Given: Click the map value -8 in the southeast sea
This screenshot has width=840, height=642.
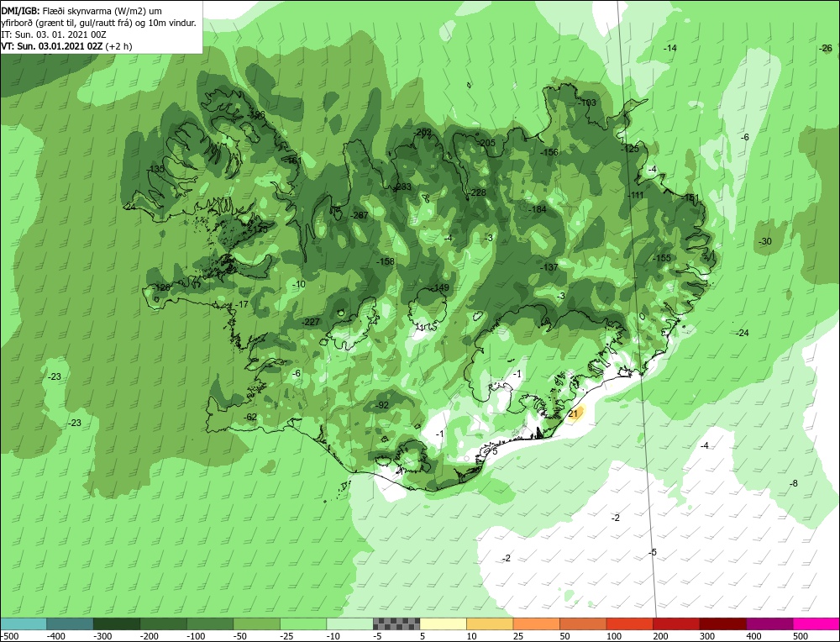Looking at the screenshot, I should coord(794,483).
